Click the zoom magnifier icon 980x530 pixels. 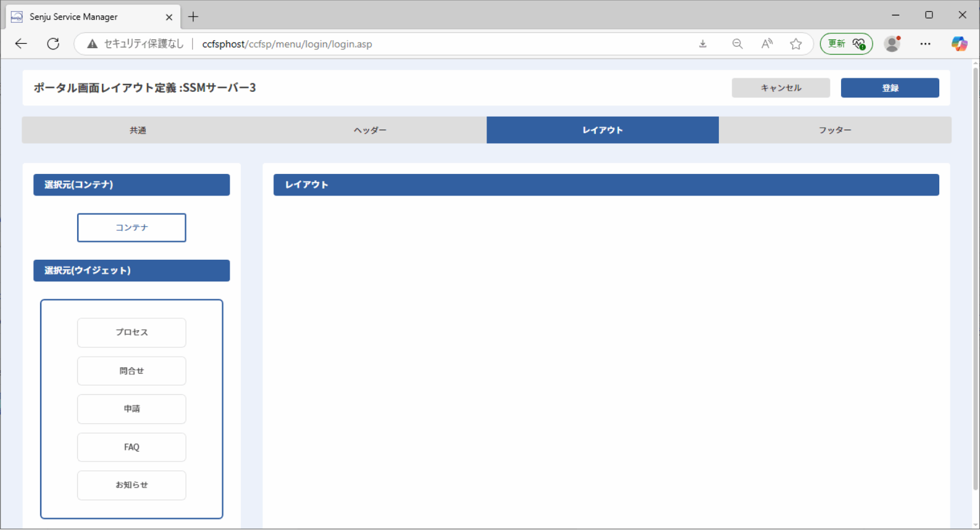tap(737, 44)
